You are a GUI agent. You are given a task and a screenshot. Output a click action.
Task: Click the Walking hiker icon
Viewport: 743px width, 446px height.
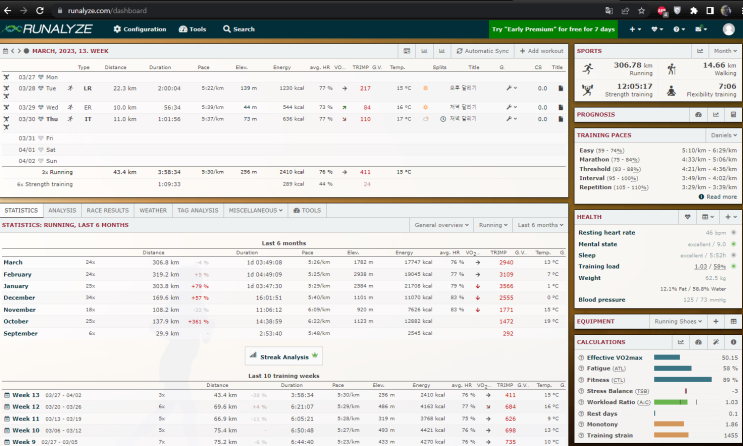[671, 69]
